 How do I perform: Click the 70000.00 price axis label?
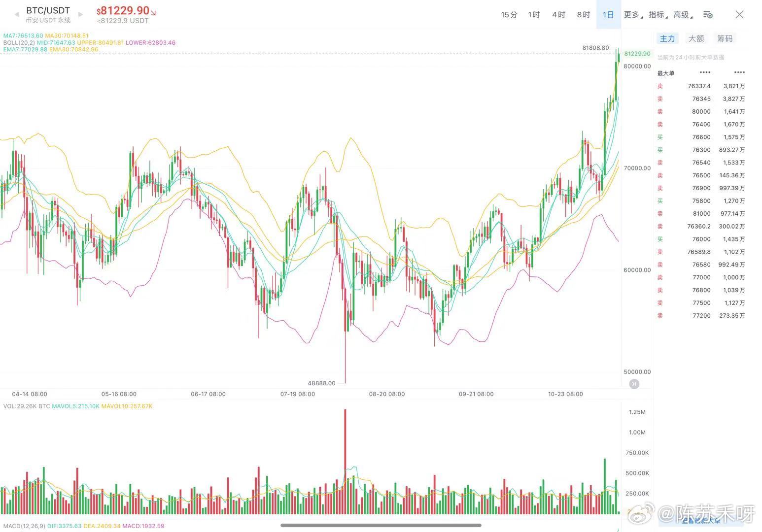(637, 168)
